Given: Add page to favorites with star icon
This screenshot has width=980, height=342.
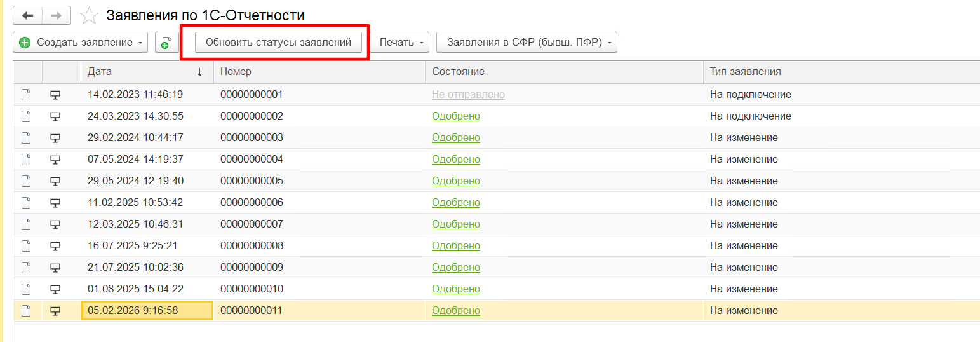Looking at the screenshot, I should click(x=89, y=15).
